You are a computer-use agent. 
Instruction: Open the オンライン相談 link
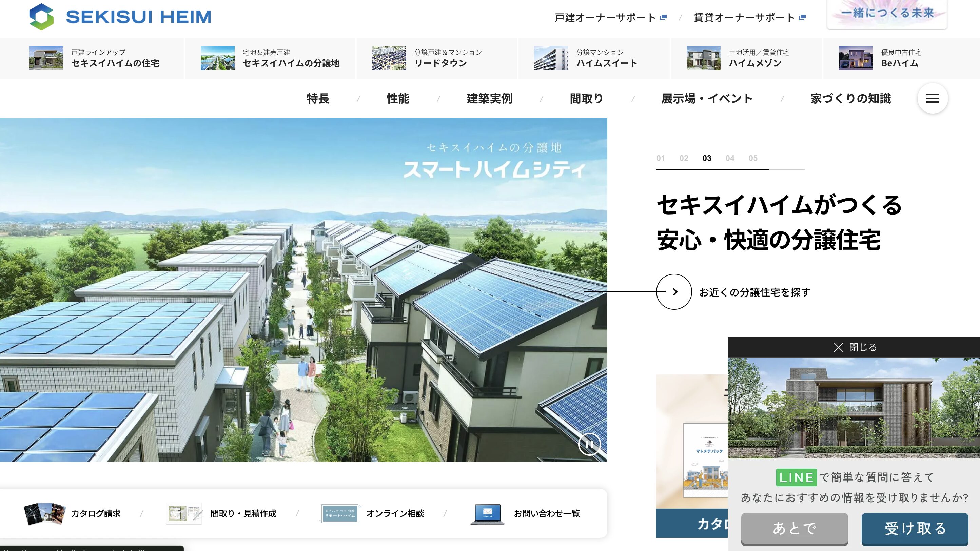(395, 513)
